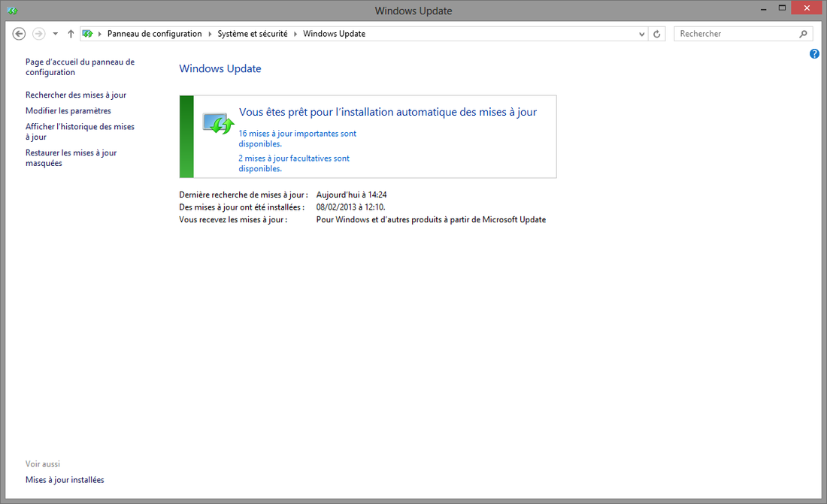Click the 'Voir aussi' heading
827x504 pixels.
pos(43,464)
